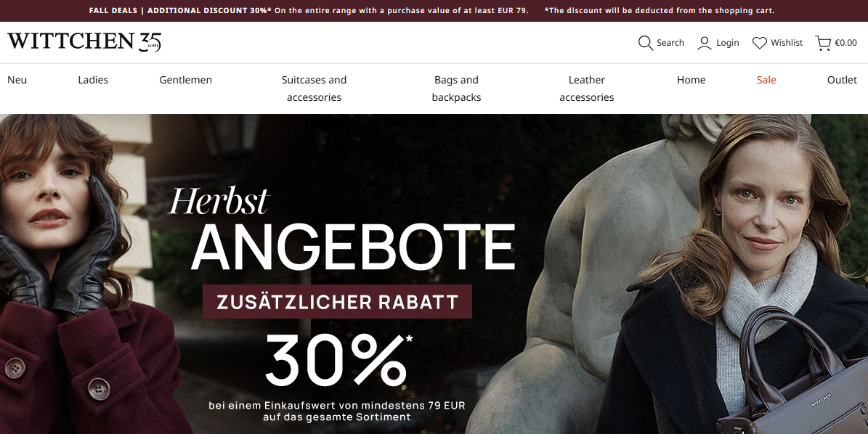Click the Wishlist text link
Image resolution: width=868 pixels, height=434 pixels.
[x=787, y=43]
